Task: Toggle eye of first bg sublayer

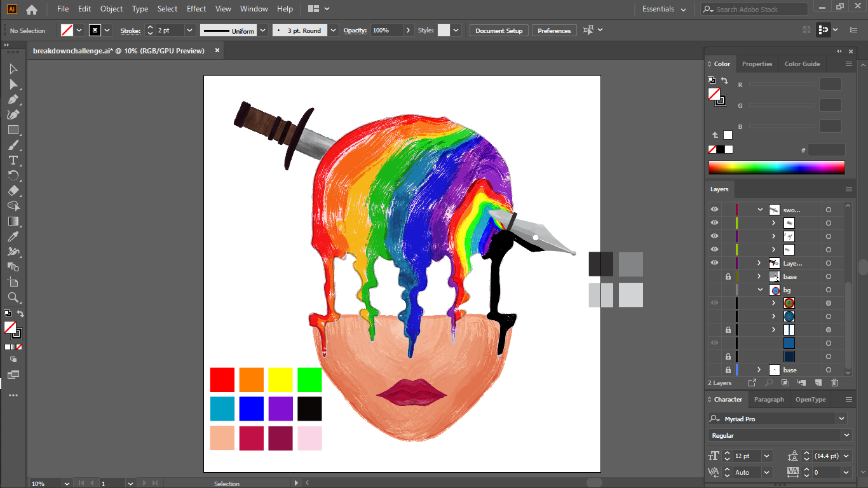Action: [x=714, y=303]
